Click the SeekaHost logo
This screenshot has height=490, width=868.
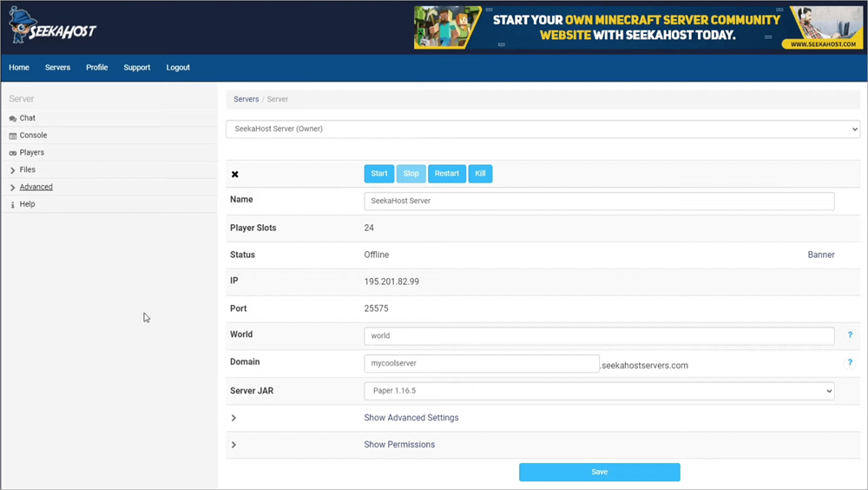tap(52, 27)
